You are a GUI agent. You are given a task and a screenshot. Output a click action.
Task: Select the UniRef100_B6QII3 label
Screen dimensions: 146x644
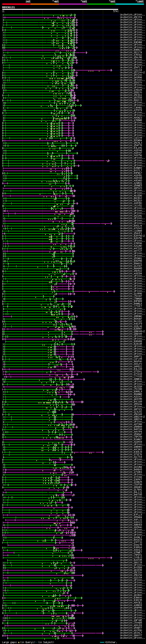pos(131,100)
